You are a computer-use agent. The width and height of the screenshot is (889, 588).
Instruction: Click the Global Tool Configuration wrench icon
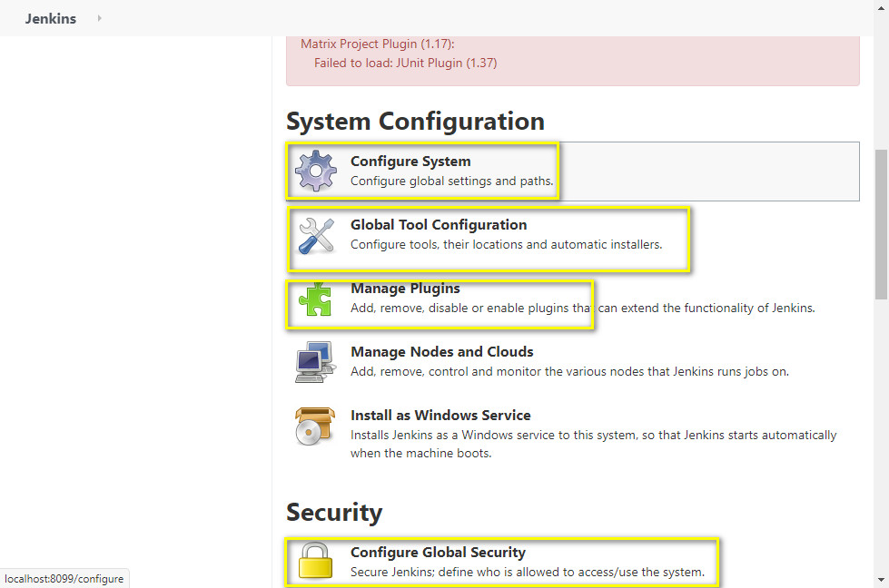(x=316, y=235)
